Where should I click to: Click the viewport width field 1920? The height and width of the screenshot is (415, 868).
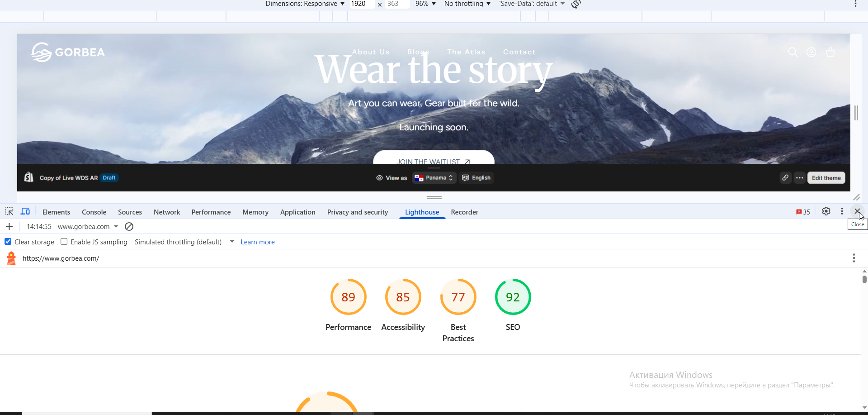coord(362,4)
